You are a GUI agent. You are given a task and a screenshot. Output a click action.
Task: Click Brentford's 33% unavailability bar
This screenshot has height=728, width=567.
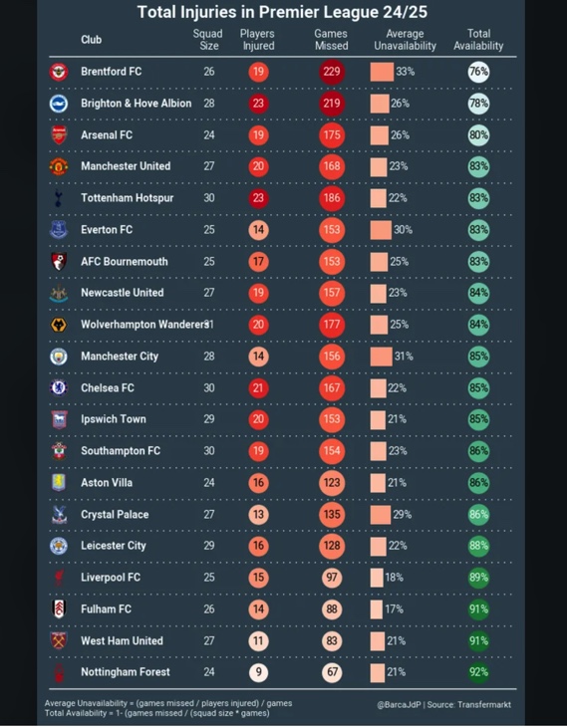click(382, 72)
